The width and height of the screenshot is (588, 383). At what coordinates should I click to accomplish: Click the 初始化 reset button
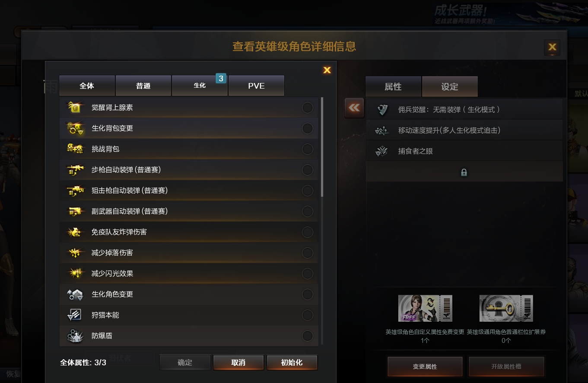[292, 363]
